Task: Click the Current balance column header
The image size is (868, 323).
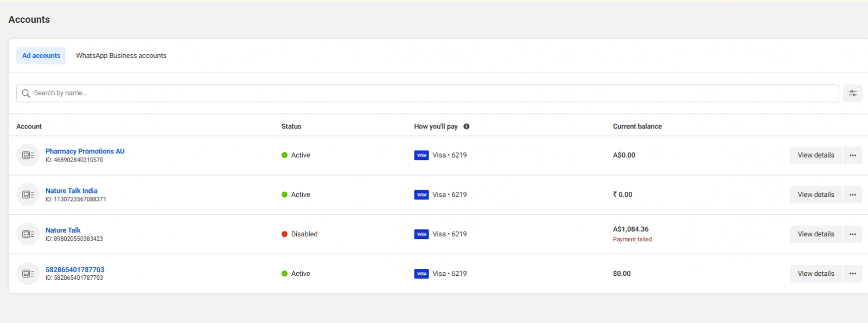Action: [x=637, y=126]
